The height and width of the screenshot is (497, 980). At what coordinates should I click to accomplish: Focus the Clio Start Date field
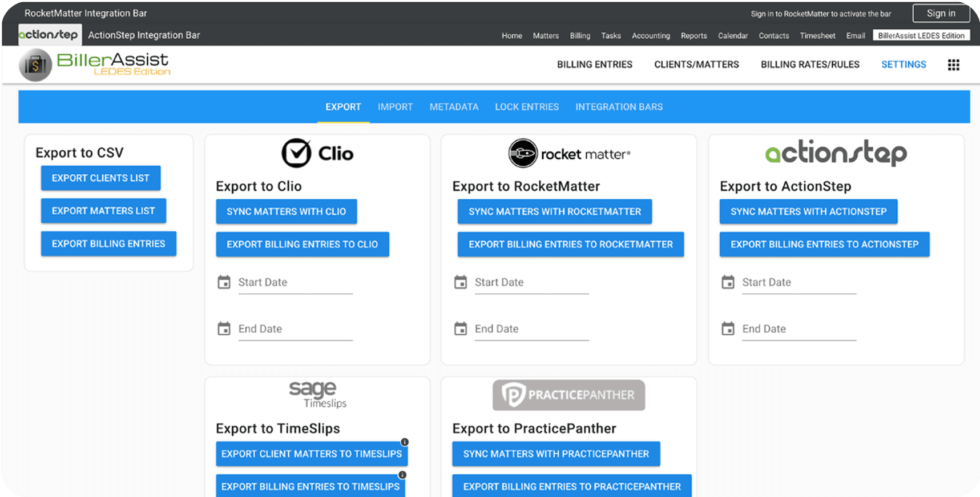296,283
